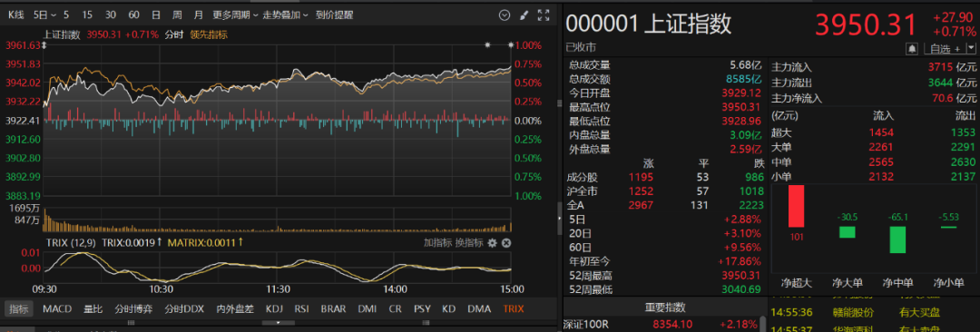This screenshot has width=980, height=332.
Task: Select the 30-minute period
Action: tap(111, 15)
